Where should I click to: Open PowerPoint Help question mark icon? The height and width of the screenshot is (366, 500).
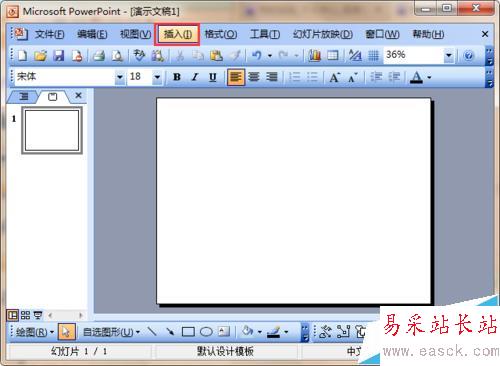(469, 56)
